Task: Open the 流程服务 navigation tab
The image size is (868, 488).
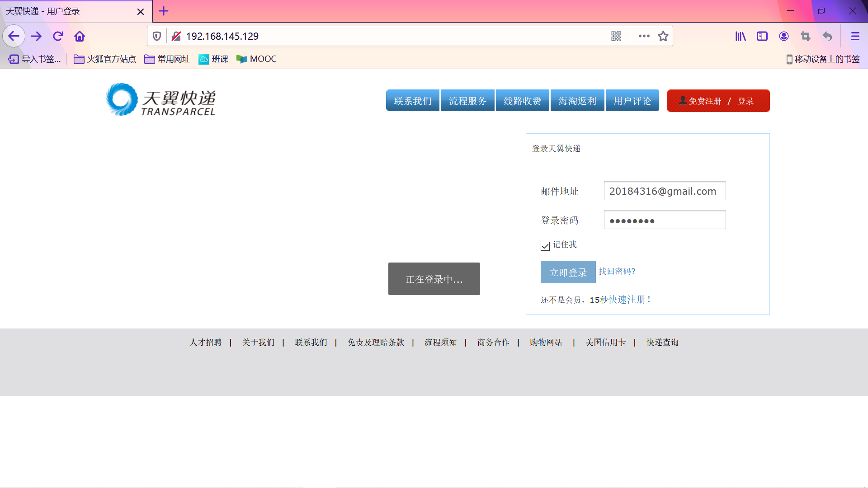Action: (x=467, y=101)
